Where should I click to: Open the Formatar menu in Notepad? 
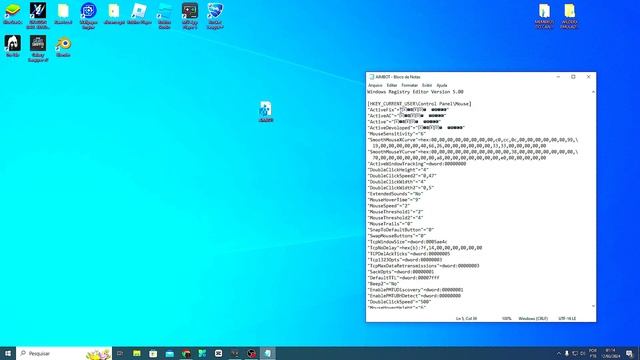click(x=409, y=85)
